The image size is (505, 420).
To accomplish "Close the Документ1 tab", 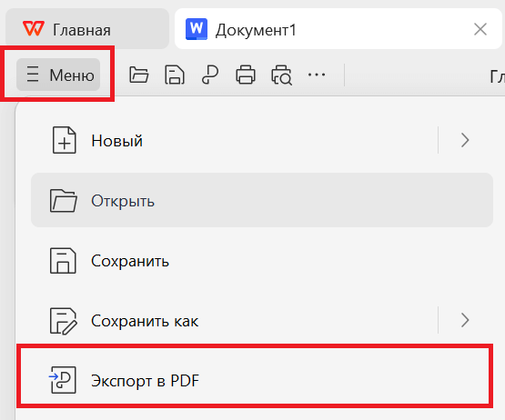I will coord(480,30).
